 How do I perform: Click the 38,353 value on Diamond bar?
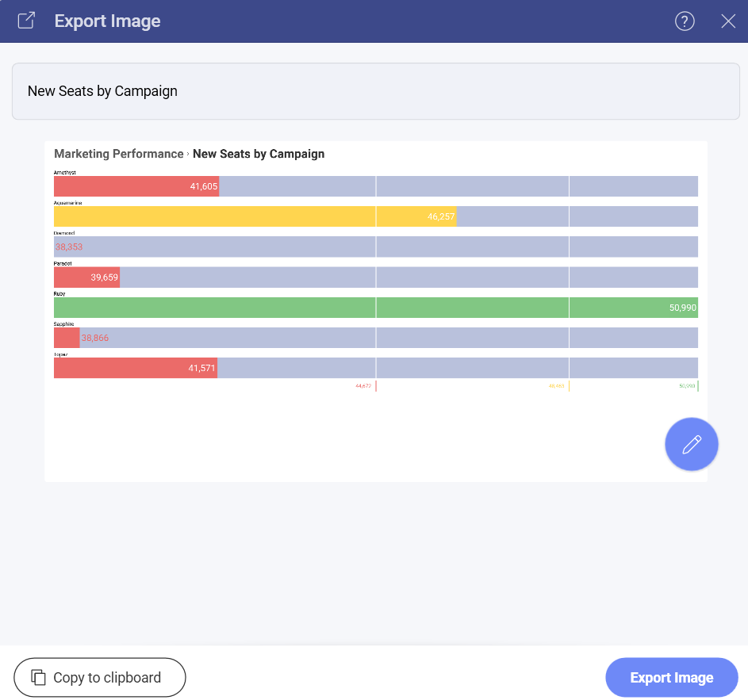(x=69, y=247)
